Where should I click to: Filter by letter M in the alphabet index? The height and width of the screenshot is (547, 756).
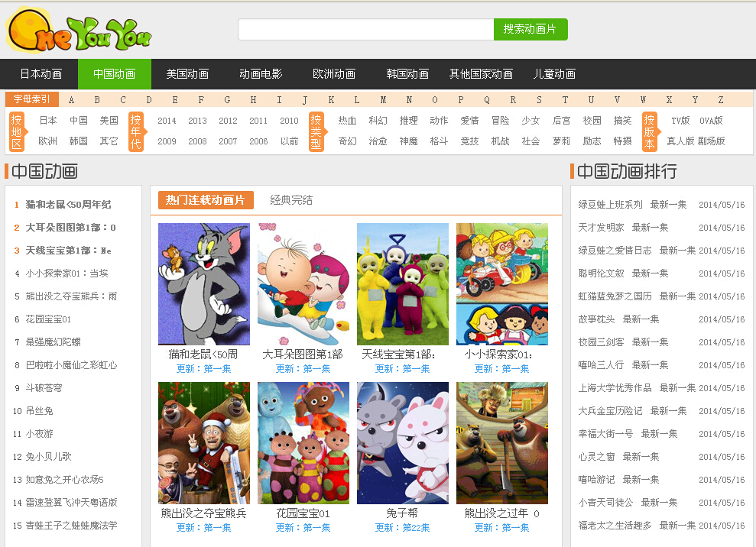click(383, 100)
